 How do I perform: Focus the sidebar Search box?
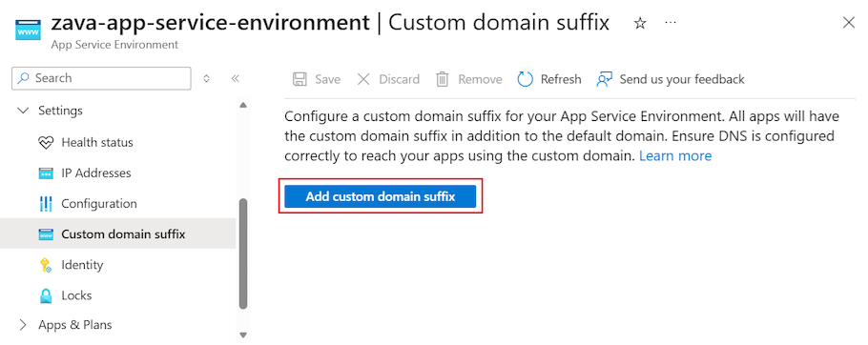coord(101,78)
